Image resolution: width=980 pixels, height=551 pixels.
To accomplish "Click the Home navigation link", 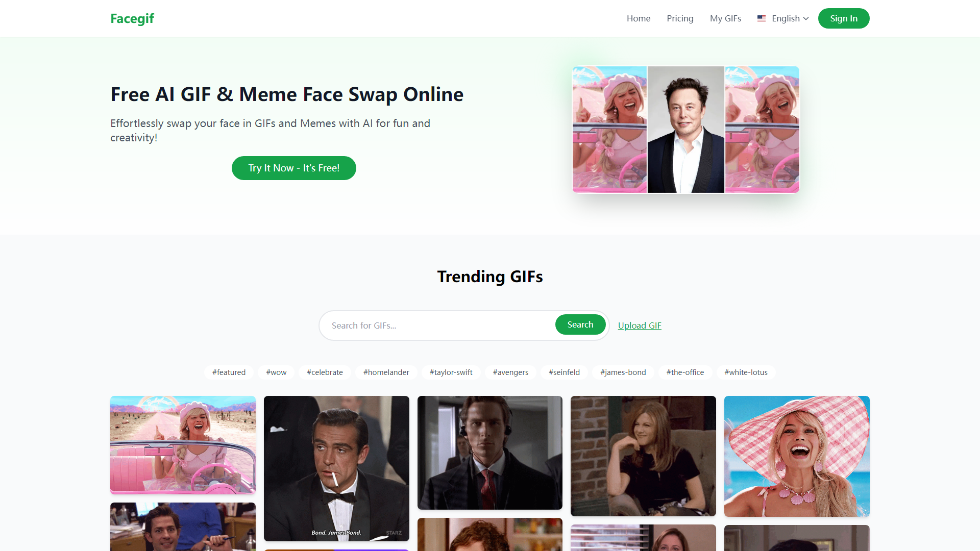I will (638, 18).
